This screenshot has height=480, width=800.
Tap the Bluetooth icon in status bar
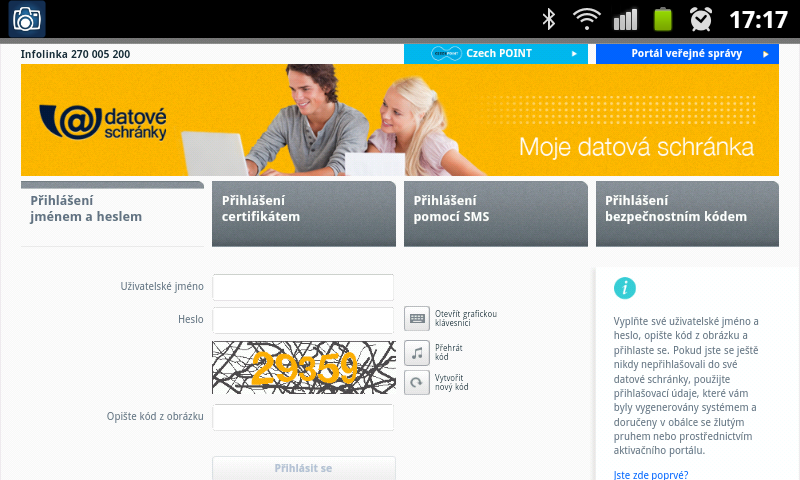548,19
